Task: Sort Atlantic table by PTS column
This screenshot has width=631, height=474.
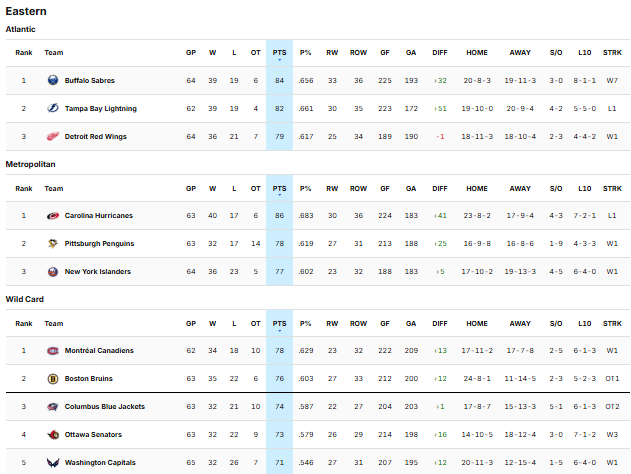Action: pyautogui.click(x=279, y=53)
